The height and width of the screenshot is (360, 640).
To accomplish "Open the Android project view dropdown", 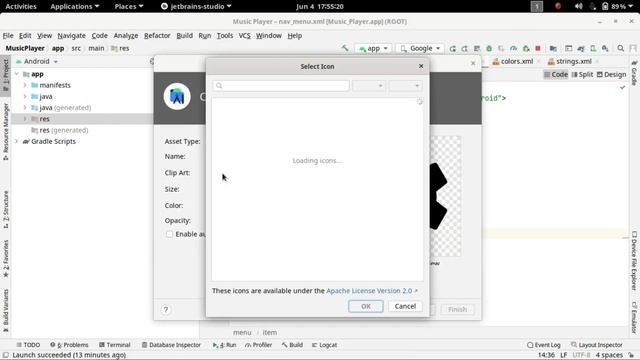I will tap(37, 61).
